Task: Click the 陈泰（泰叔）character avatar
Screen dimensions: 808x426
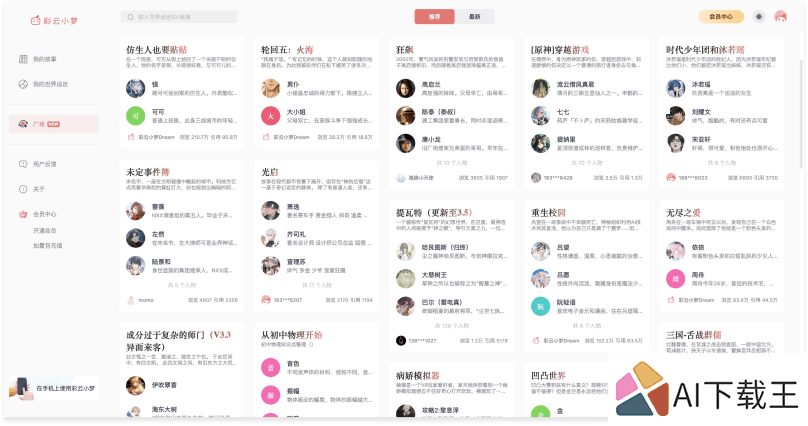Action: pos(406,116)
